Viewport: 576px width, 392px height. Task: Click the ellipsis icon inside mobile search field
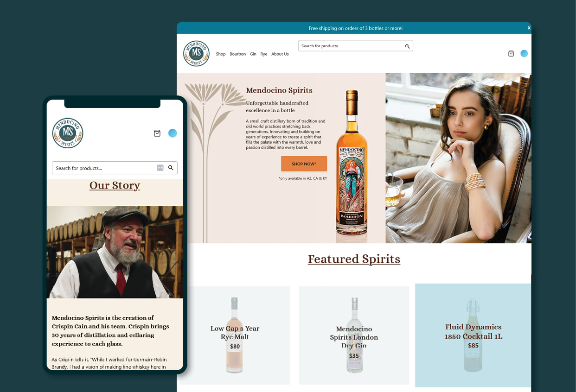pos(160,168)
